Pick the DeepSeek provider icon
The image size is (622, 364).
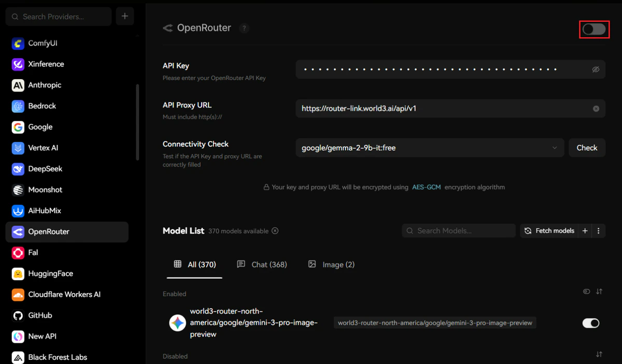click(18, 169)
